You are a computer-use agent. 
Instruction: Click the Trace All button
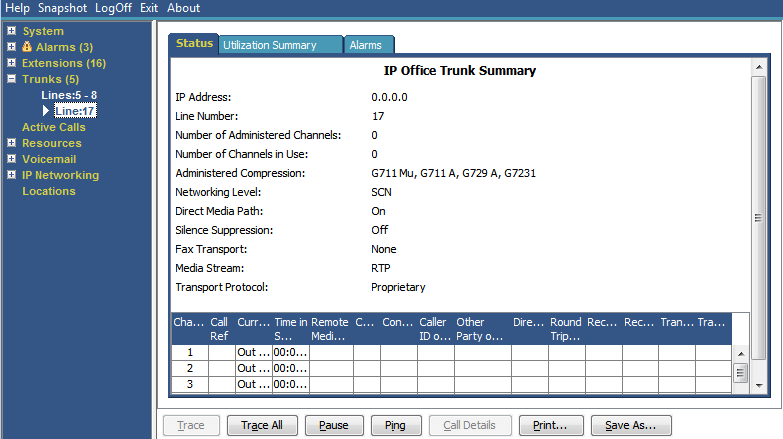click(262, 425)
